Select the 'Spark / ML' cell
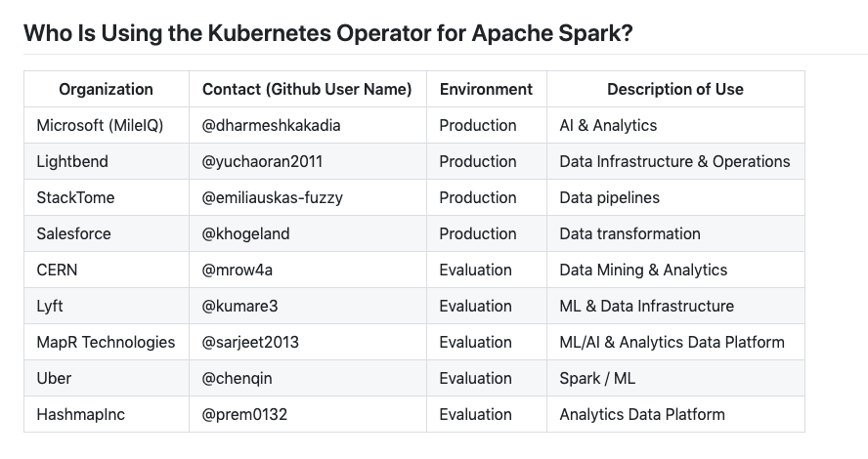 [675, 378]
